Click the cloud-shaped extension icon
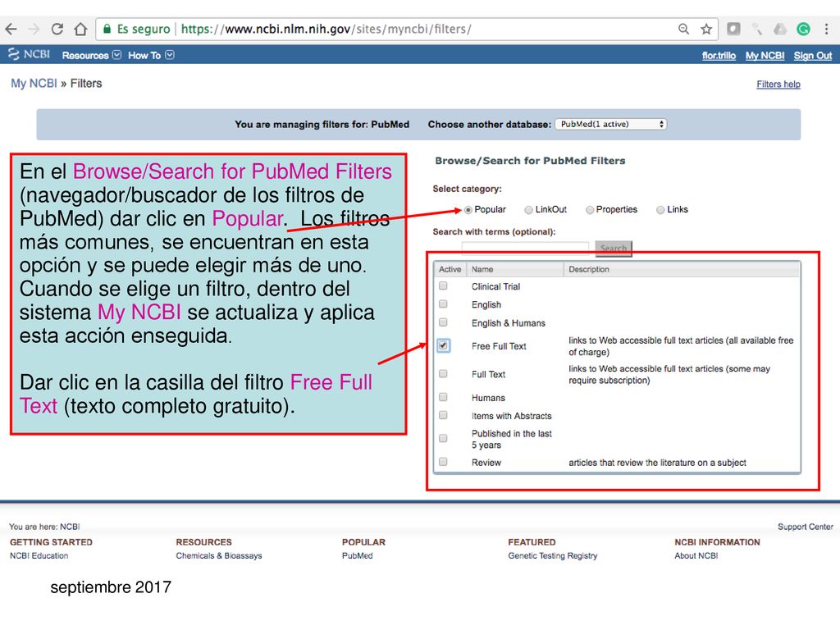Viewport: 840px width, 630px height. (x=780, y=29)
